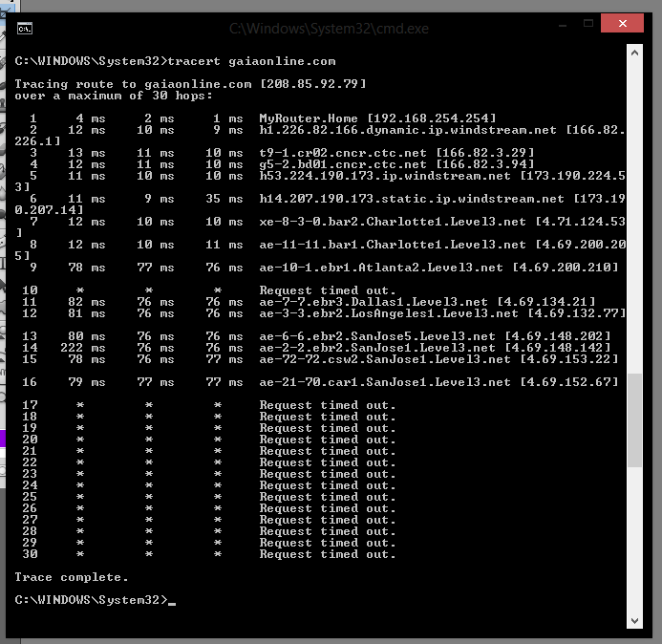This screenshot has height=644, width=662.
Task: Click the scrollbar up arrow
Action: (x=634, y=53)
